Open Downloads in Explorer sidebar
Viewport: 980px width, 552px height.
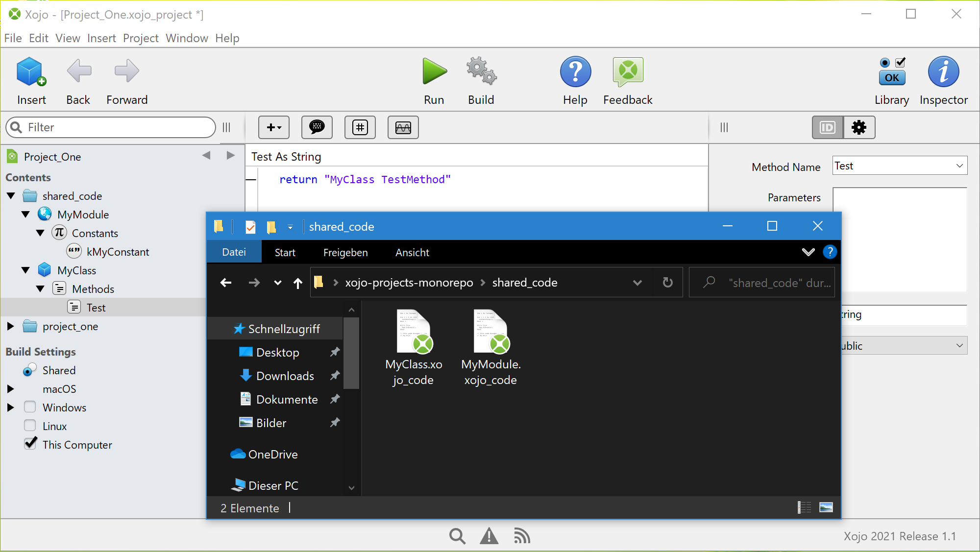pyautogui.click(x=285, y=376)
